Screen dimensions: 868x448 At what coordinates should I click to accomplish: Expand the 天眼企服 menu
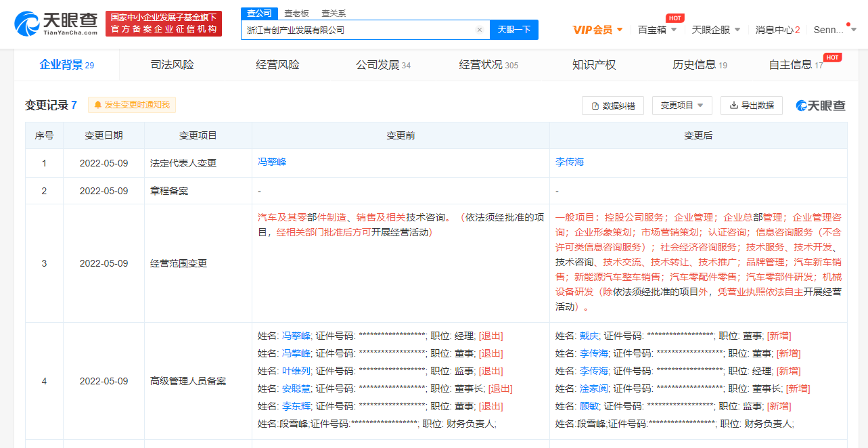coord(716,30)
